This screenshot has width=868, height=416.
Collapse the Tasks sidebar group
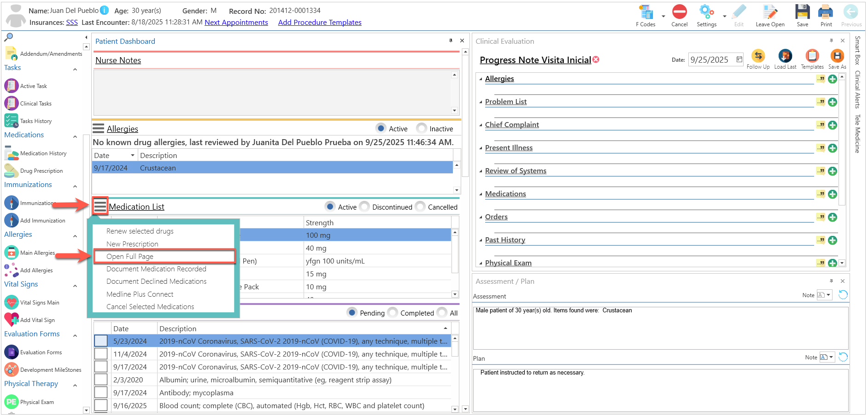(75, 70)
